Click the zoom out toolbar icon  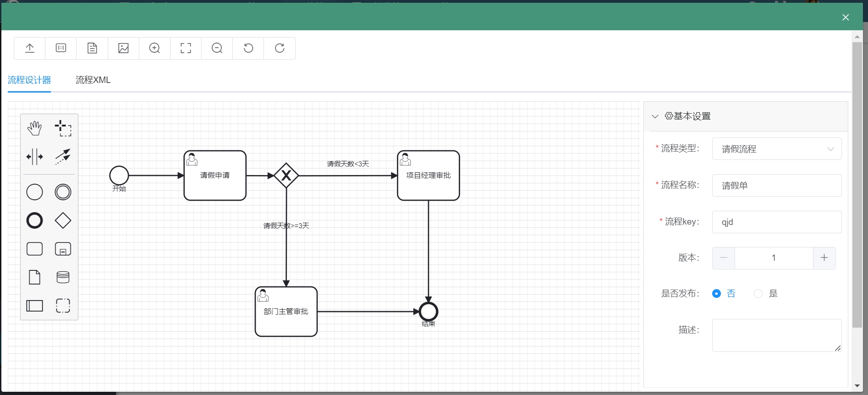coord(217,48)
